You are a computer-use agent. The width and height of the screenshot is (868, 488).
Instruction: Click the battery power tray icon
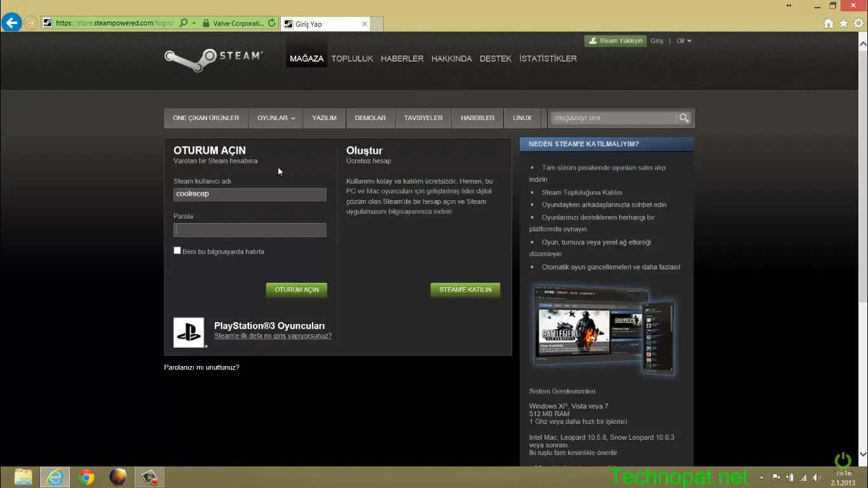[790, 477]
